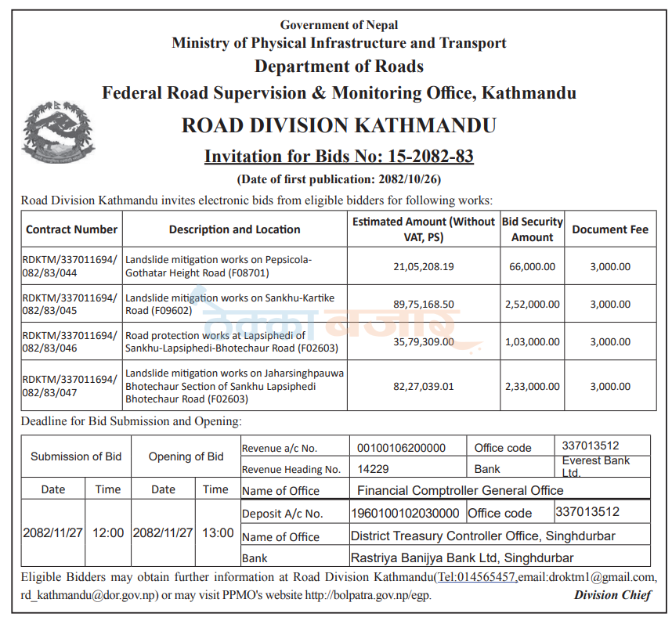This screenshot has width=672, height=617.
Task: Click the 'Revenue Heading No.' label
Action: (291, 470)
